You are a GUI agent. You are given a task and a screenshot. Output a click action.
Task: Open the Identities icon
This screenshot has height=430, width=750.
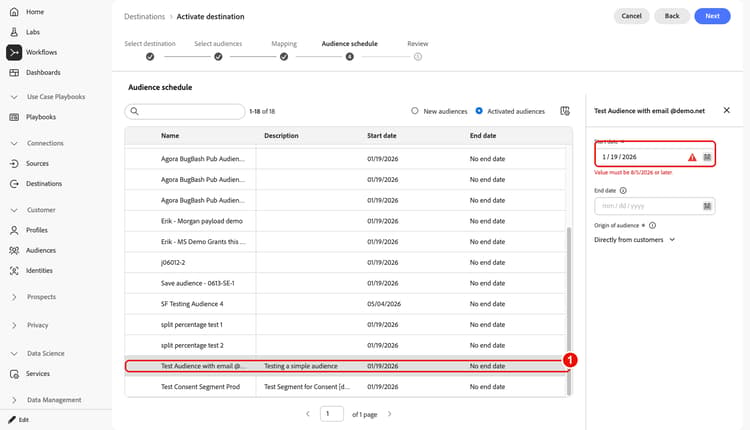click(14, 271)
